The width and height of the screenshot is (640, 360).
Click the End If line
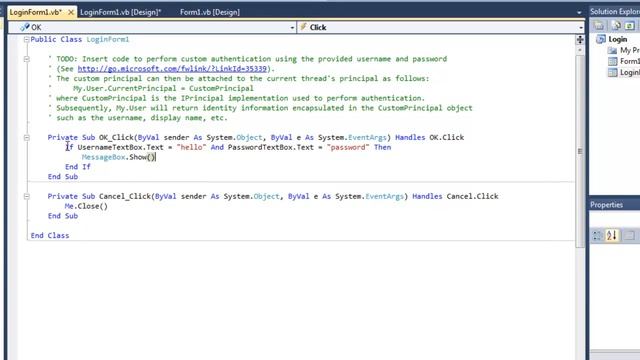pyautogui.click(x=78, y=167)
